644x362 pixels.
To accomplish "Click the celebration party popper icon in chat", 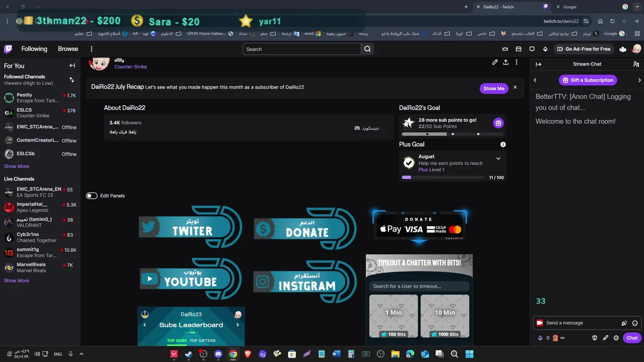I will (x=624, y=323).
